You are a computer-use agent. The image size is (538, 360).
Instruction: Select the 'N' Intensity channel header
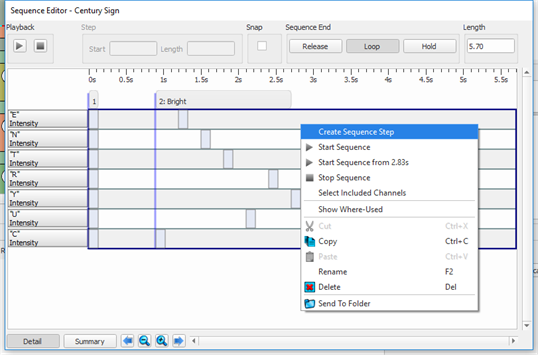pyautogui.click(x=48, y=139)
